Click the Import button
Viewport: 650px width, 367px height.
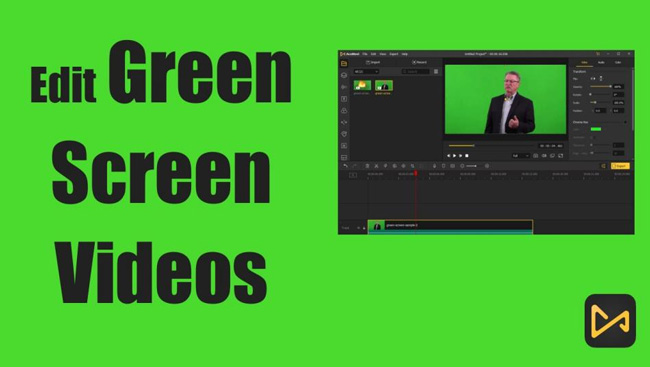click(373, 62)
